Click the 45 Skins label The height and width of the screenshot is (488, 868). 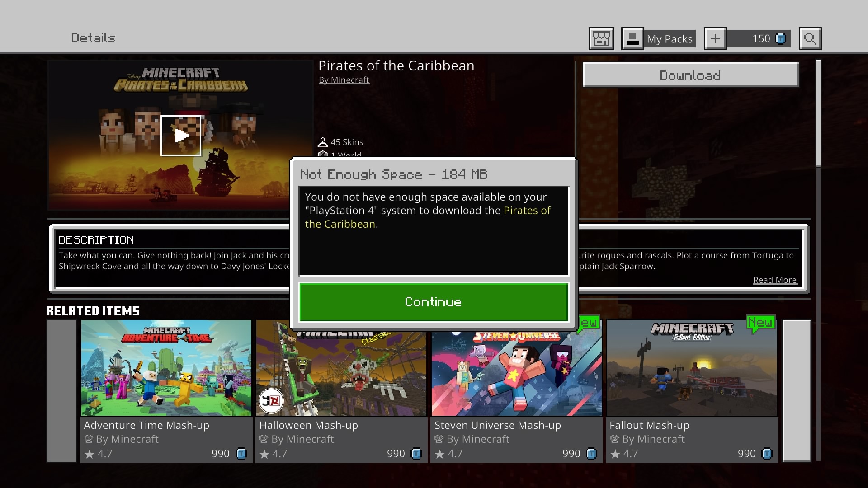pos(347,142)
